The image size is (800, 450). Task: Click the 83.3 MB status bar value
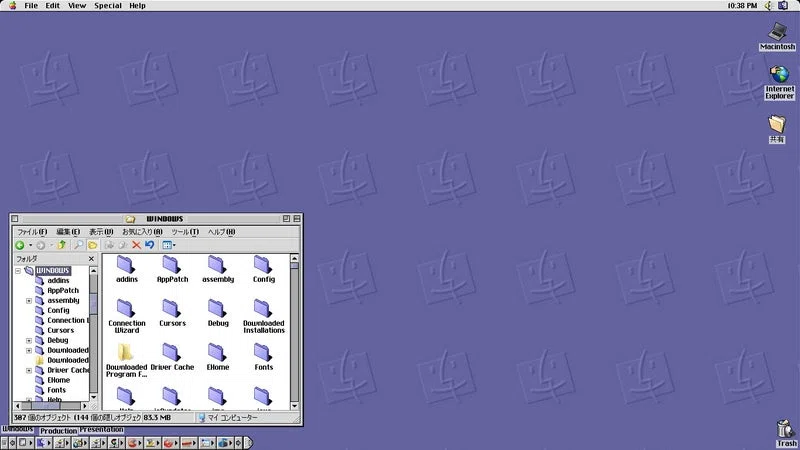point(157,418)
